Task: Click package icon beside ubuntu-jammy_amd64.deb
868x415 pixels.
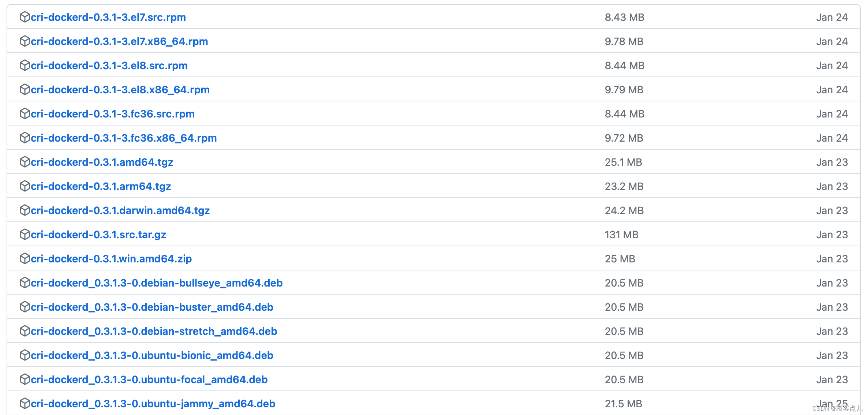Action: 25,403
